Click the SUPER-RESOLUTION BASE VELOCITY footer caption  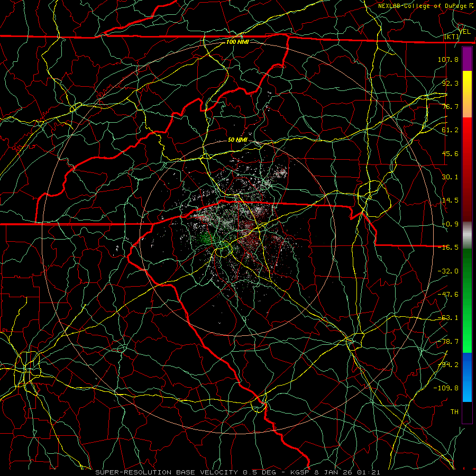pos(237,472)
